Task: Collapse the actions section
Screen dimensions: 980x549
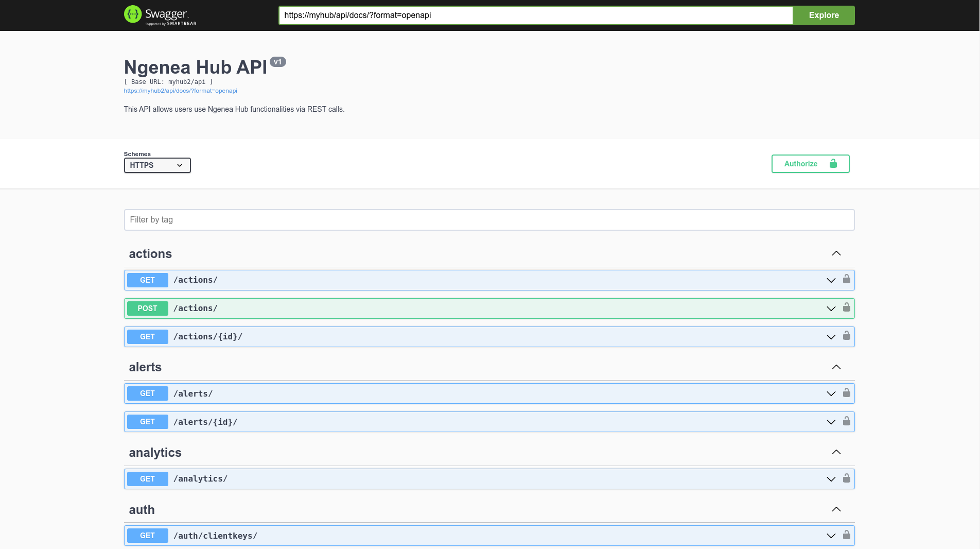Action: pyautogui.click(x=836, y=253)
